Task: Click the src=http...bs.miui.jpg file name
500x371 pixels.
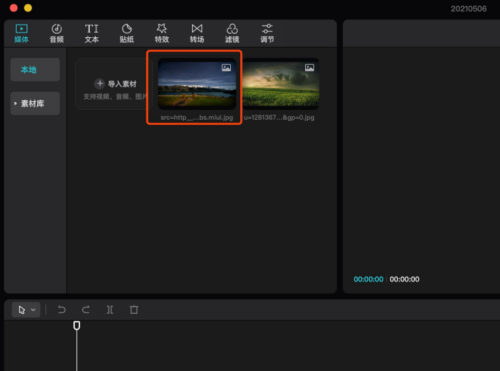Action: [197, 117]
